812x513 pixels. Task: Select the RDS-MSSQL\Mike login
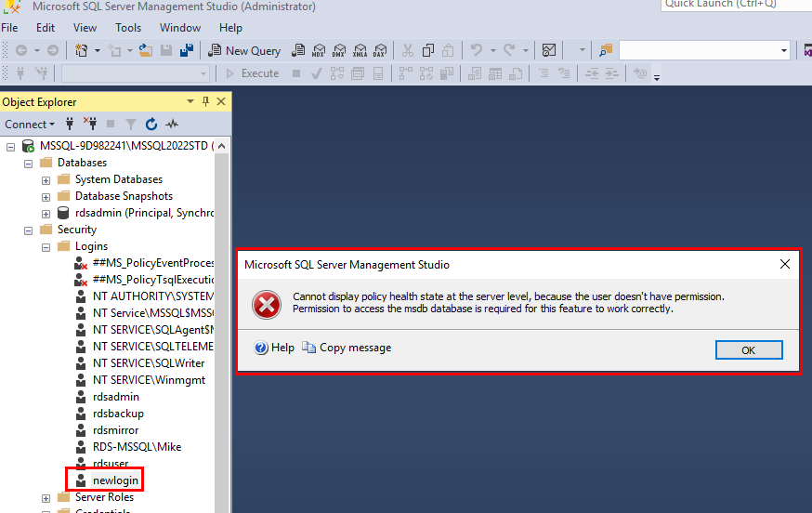pyautogui.click(x=137, y=447)
